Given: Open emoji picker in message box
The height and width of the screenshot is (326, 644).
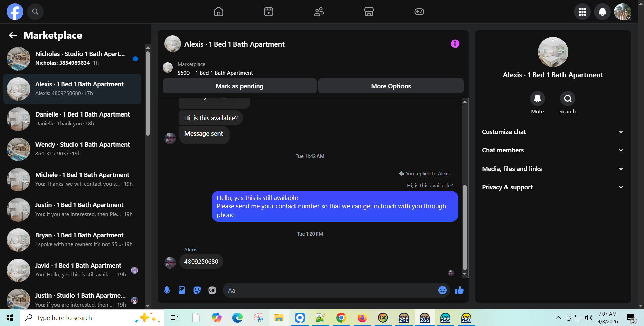Looking at the screenshot, I should (x=442, y=290).
